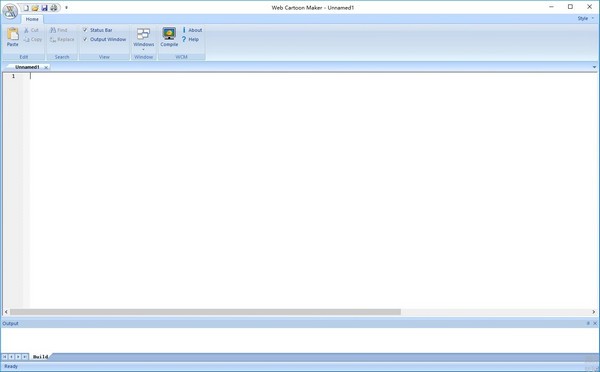Expand the quick access toolbar customization arrow

click(66, 8)
